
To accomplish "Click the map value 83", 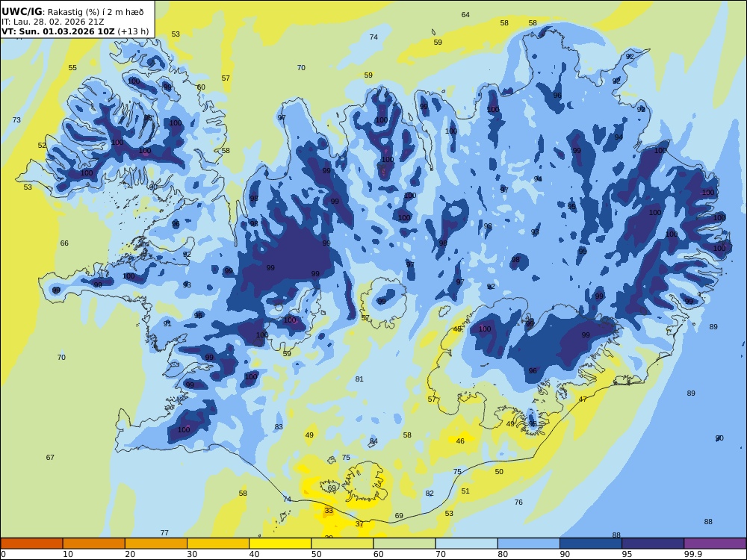I will tap(279, 427).
